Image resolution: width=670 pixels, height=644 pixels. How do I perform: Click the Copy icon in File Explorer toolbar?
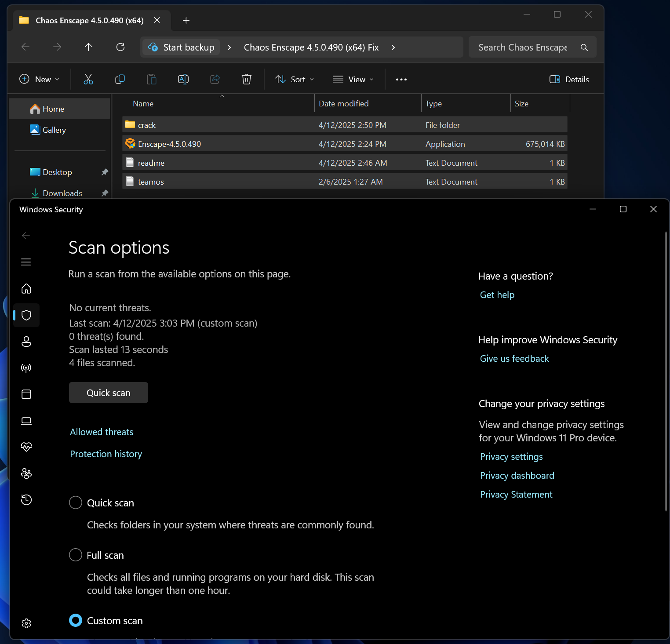(x=120, y=79)
